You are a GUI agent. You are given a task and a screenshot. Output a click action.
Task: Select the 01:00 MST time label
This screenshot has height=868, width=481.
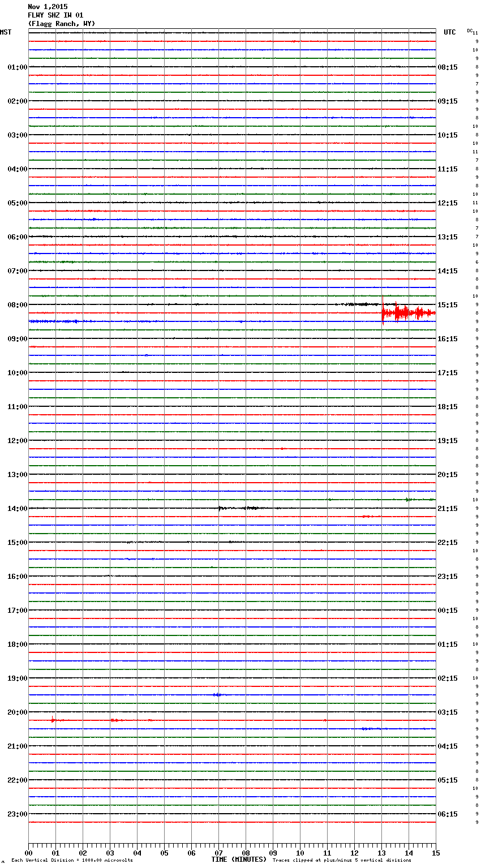(x=18, y=67)
